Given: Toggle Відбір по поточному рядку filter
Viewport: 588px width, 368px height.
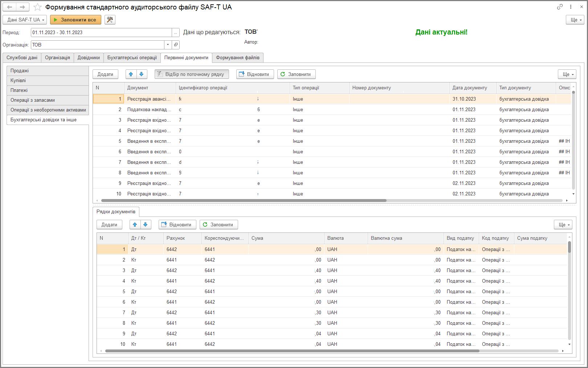Looking at the screenshot, I should (x=192, y=74).
